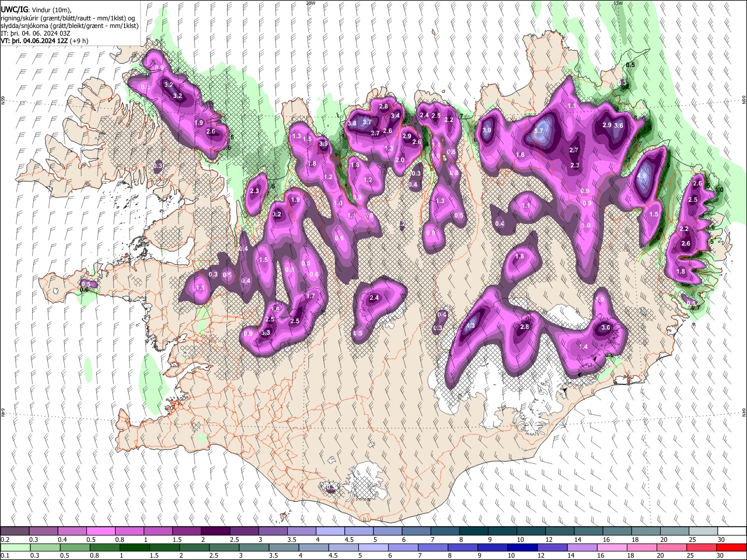This screenshot has width=747, height=560.
Task: Pick the pale lavender swatch labeled 4 in top legend row
Action: (x=330, y=531)
